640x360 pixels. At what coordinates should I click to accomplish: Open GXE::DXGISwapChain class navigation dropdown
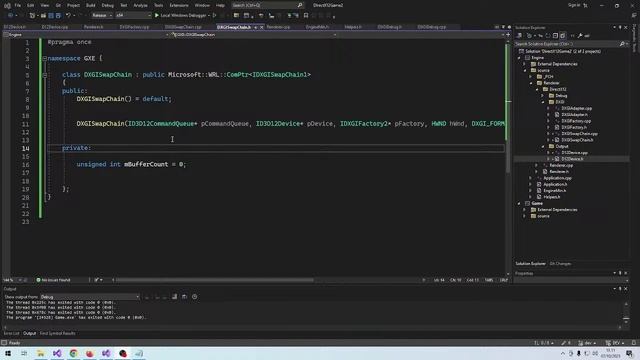[254, 35]
